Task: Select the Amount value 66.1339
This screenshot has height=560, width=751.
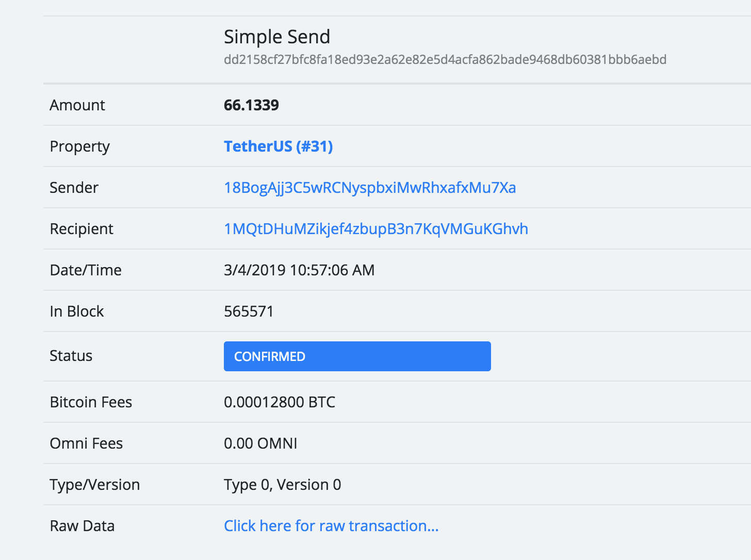Action: coord(251,105)
